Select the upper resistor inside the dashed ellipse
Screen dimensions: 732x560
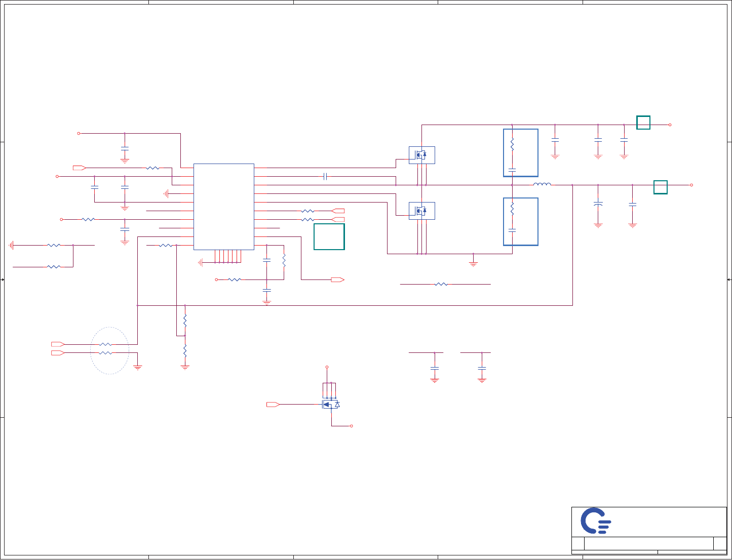point(106,344)
